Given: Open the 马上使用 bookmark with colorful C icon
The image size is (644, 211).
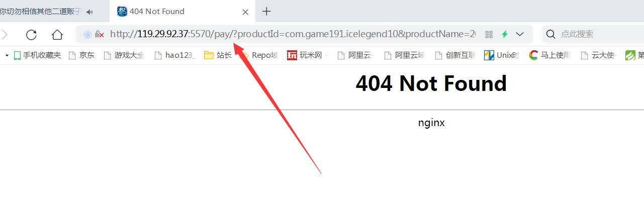Looking at the screenshot, I should [550, 55].
